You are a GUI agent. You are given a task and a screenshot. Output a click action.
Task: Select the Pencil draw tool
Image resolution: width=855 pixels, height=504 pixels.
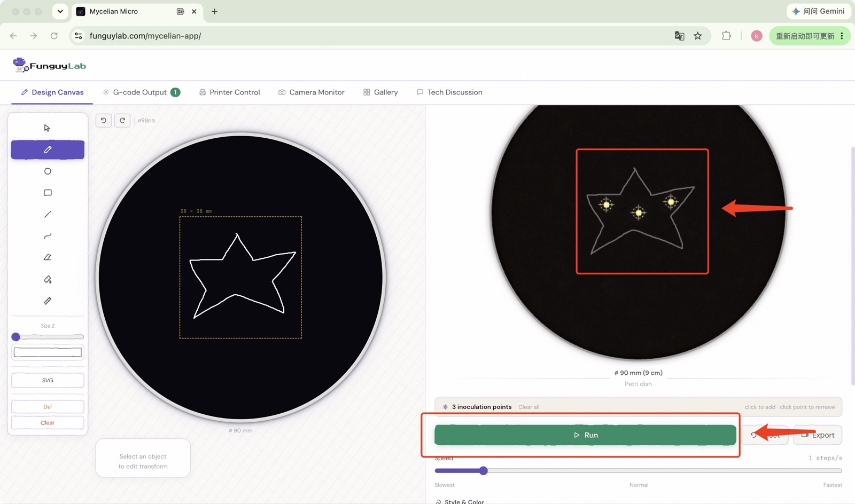[48, 150]
